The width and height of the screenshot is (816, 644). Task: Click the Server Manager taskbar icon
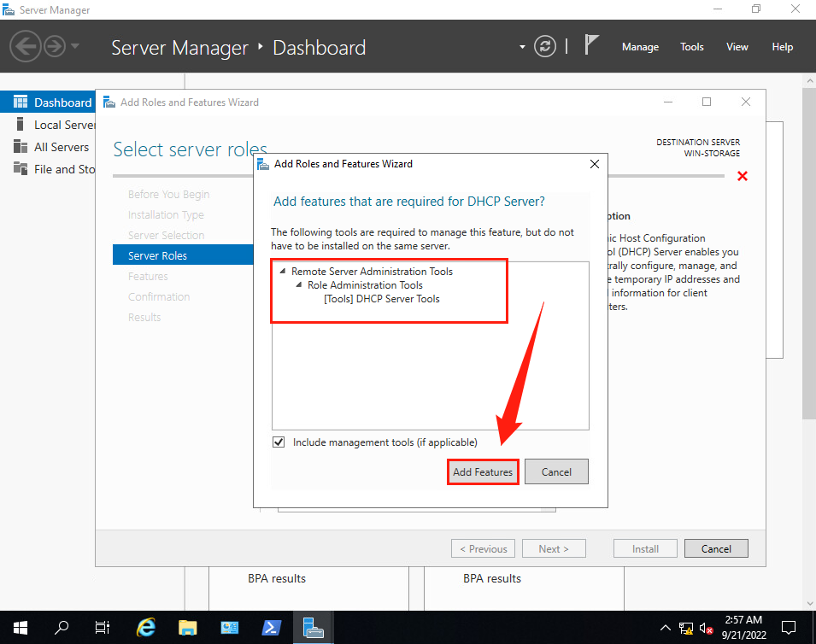coord(314,628)
